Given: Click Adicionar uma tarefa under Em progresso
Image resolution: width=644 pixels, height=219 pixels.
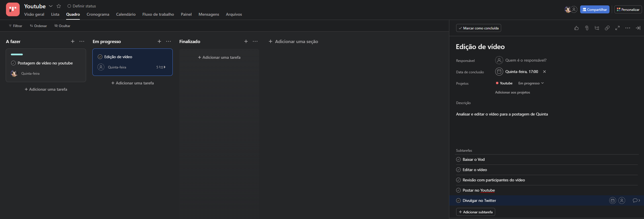Looking at the screenshot, I should point(133,83).
